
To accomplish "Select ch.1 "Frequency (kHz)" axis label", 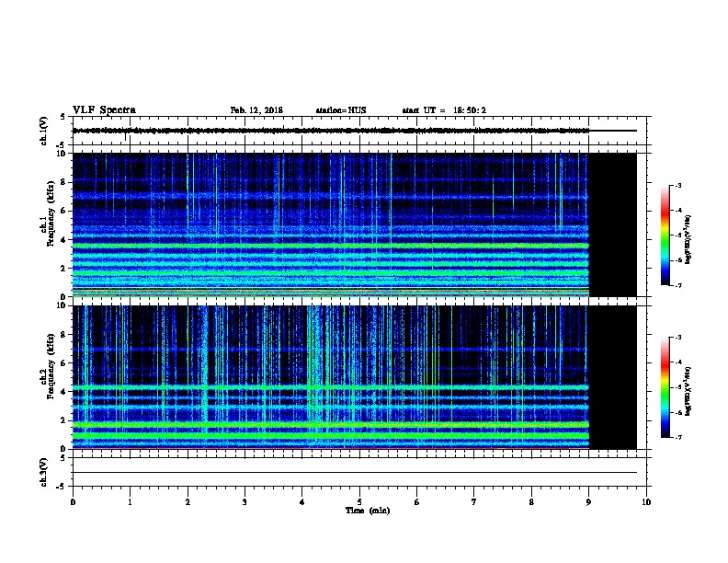I will pyautogui.click(x=51, y=214).
